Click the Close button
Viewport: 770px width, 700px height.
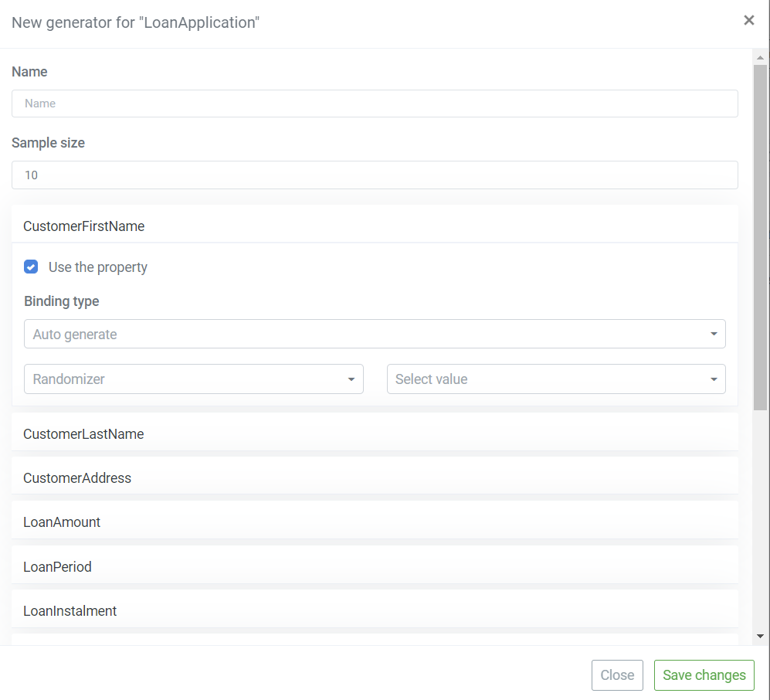coord(617,675)
